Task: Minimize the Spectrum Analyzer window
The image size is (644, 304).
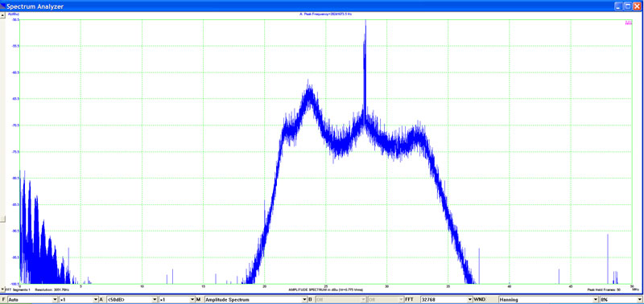Action: point(619,6)
